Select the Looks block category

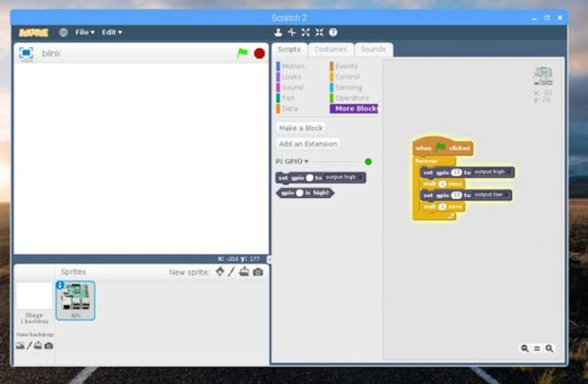(288, 76)
